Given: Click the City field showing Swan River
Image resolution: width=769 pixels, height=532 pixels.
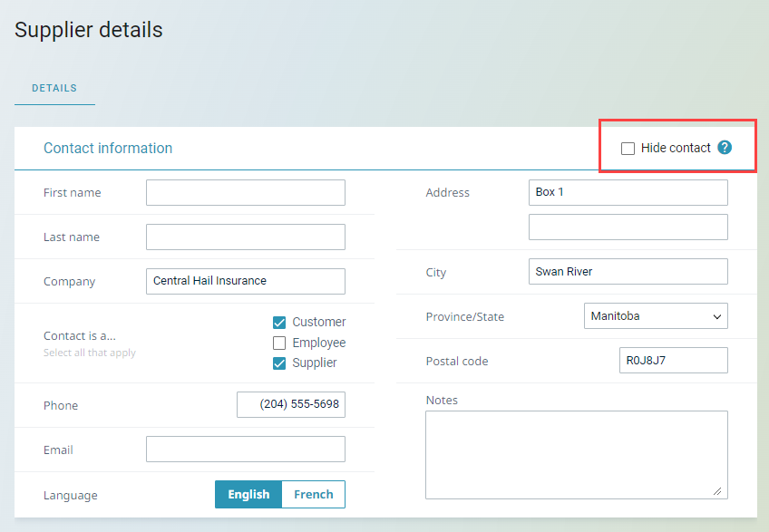Looking at the screenshot, I should point(628,272).
